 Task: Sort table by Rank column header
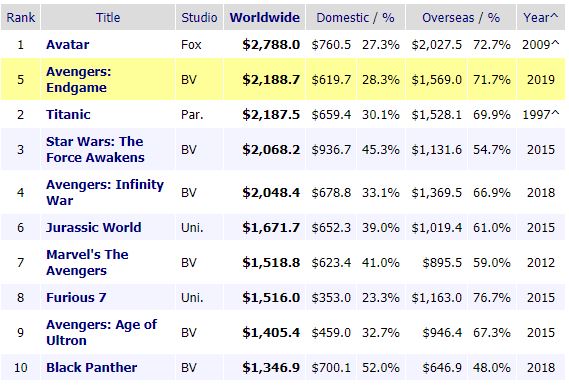pos(21,17)
